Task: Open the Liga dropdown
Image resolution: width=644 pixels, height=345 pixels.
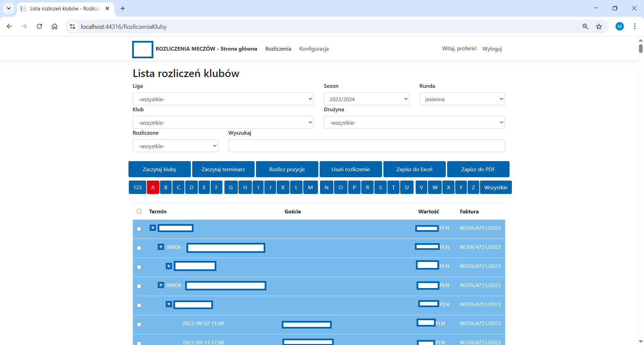Action: pyautogui.click(x=223, y=99)
